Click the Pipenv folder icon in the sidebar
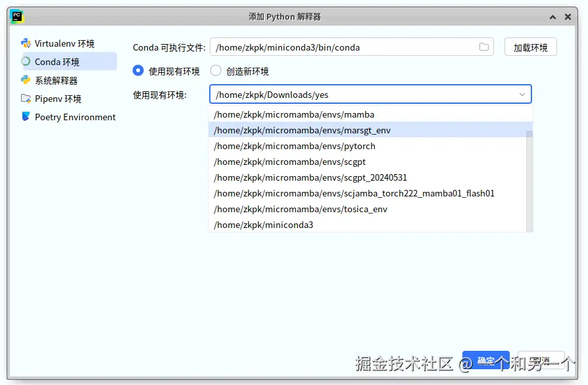This screenshot has width=588, height=385. tap(26, 99)
